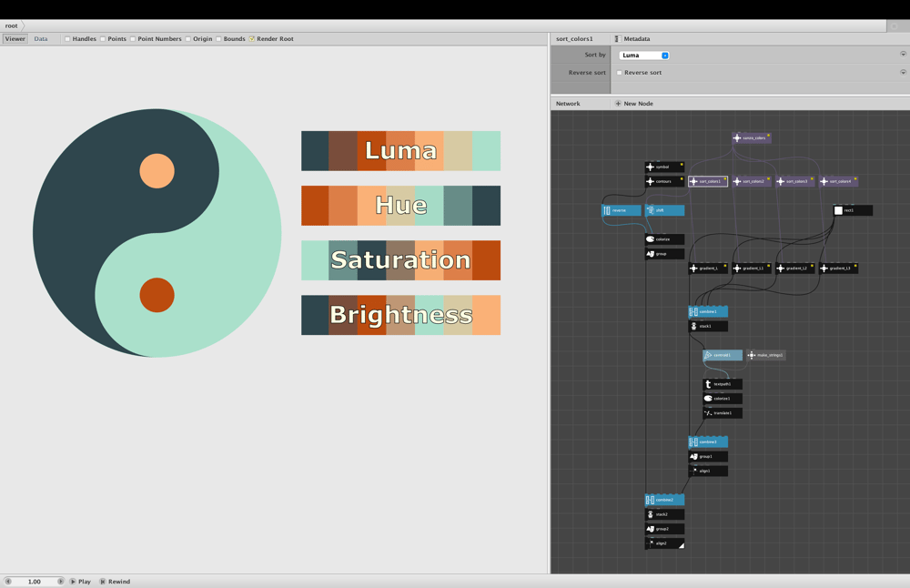The width and height of the screenshot is (910, 588).
Task: Select the sort_colors3 node
Action: (795, 182)
